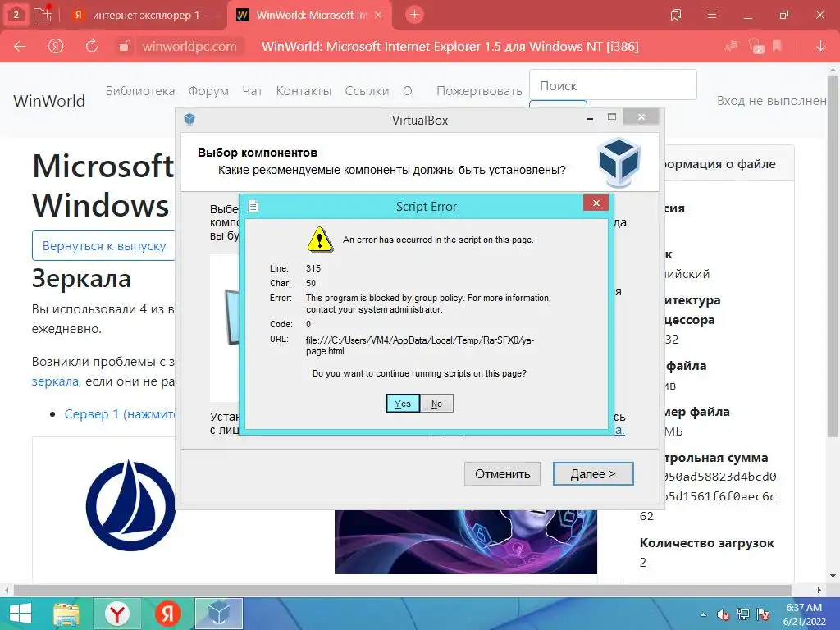Viewport: 840px width, 630px height.
Task: Open the browser hamburger menu
Action: (712, 15)
